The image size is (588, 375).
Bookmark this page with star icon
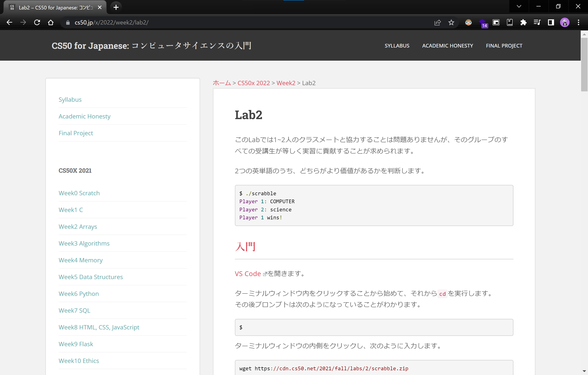(x=451, y=23)
